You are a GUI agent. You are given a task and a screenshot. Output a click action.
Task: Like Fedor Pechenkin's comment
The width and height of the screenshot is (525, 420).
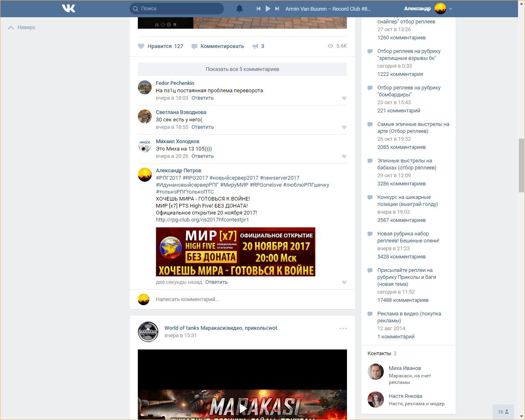coord(344,98)
